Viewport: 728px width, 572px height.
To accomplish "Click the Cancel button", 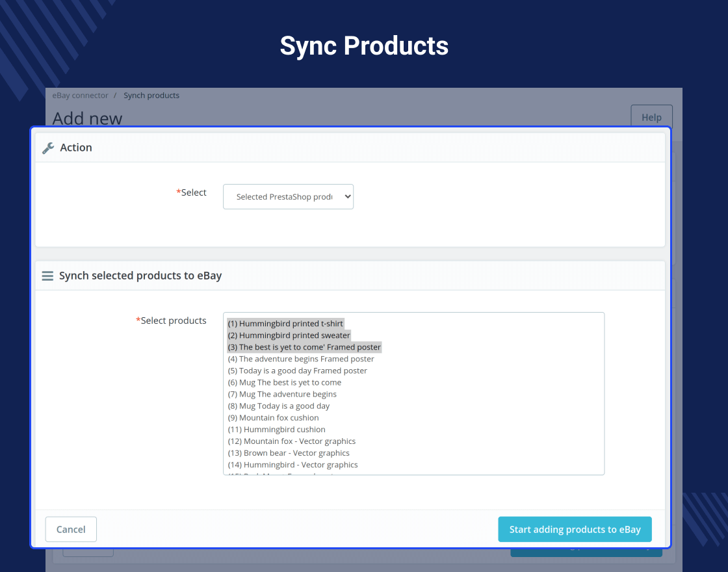I will coord(71,529).
